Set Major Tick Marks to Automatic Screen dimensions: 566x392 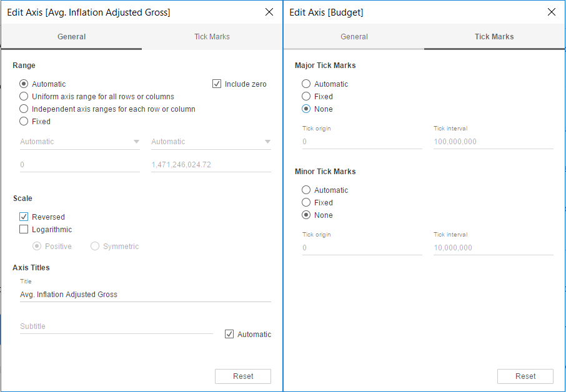pos(306,84)
